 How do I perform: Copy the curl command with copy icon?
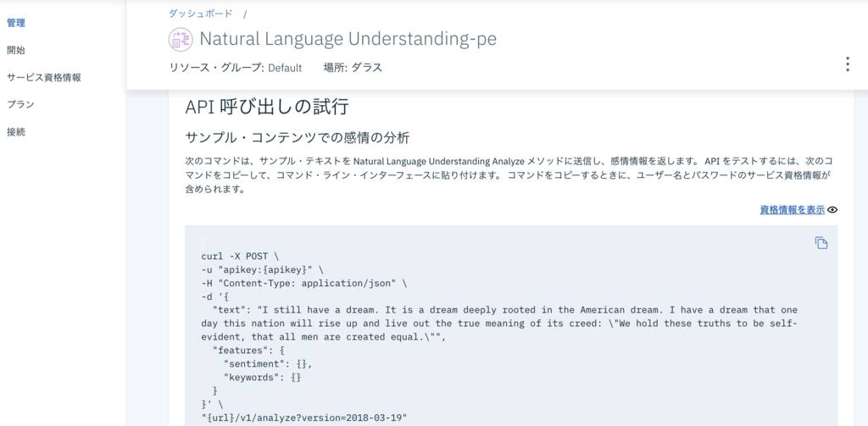click(x=821, y=243)
